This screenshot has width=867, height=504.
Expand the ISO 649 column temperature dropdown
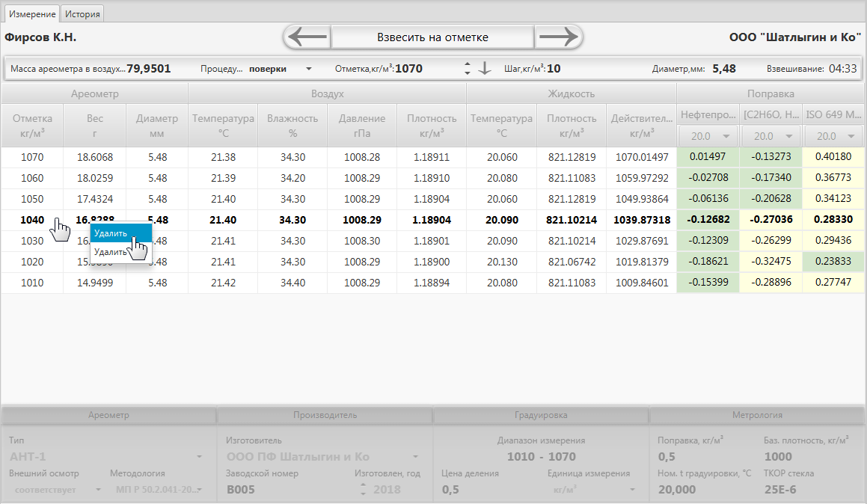[833, 136]
